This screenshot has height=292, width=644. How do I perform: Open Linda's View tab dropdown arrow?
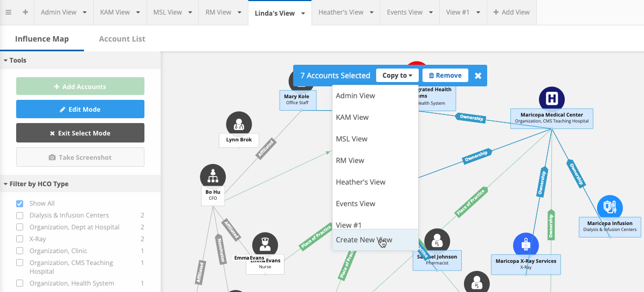pyautogui.click(x=303, y=13)
